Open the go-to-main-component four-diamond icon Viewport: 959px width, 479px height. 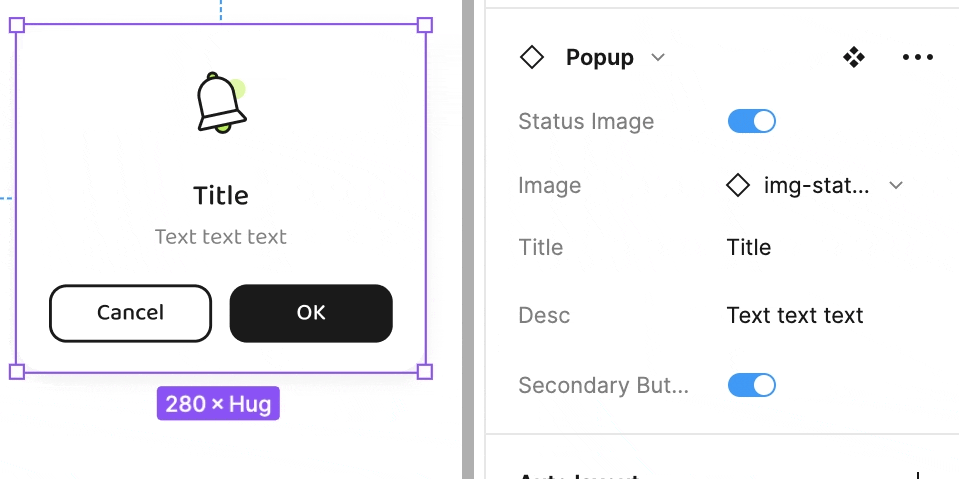854,58
